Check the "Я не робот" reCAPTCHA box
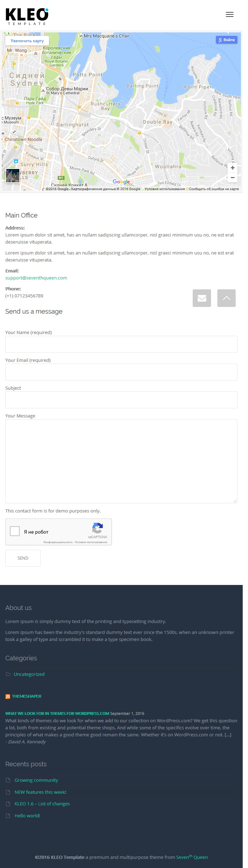 click(x=15, y=531)
